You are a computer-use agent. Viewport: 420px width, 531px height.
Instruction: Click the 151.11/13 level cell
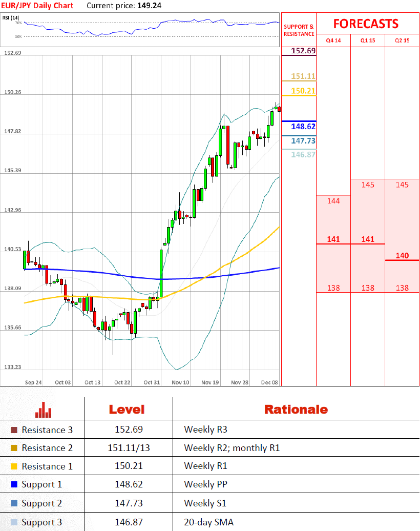pos(129,447)
